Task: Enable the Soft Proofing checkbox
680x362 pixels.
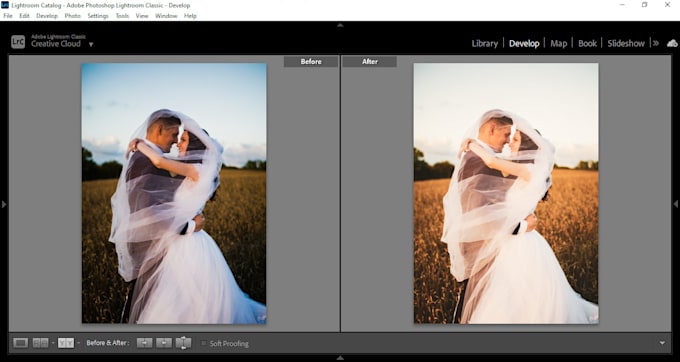Action: point(203,343)
